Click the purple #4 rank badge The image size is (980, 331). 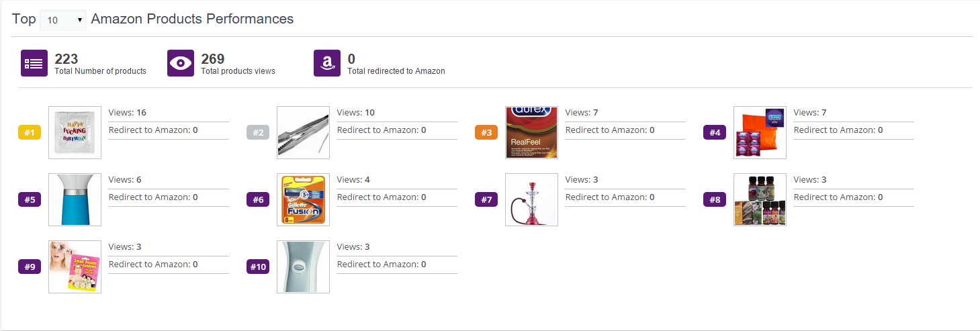click(715, 132)
